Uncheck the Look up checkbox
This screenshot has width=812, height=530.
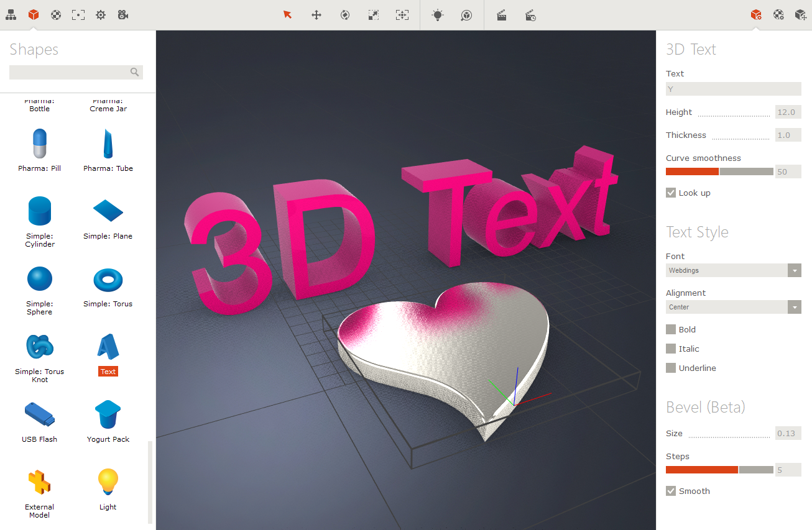pyautogui.click(x=671, y=193)
